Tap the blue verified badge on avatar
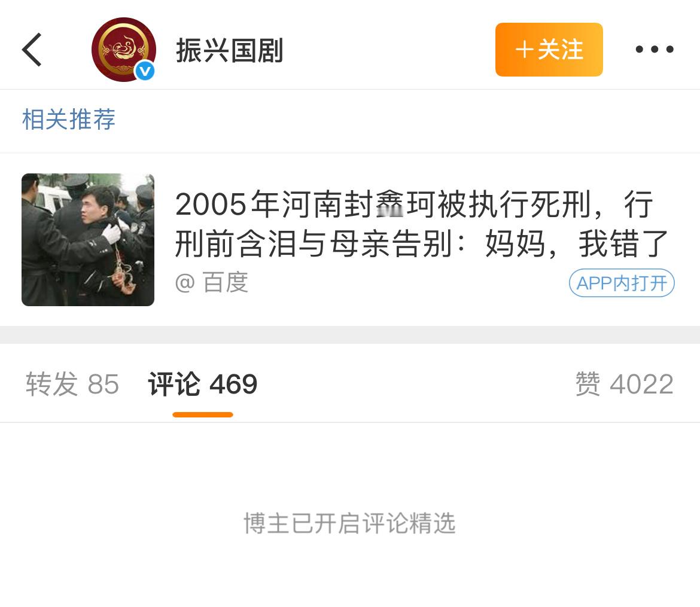 (x=145, y=71)
